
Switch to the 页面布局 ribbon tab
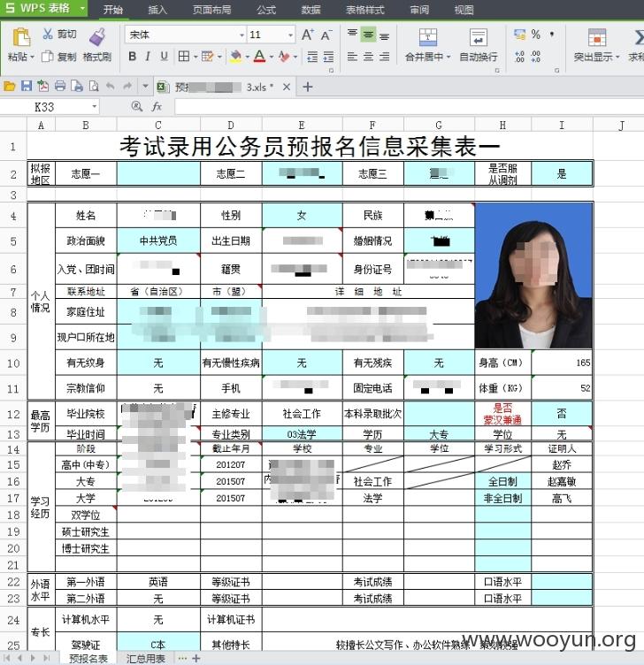pos(212,10)
